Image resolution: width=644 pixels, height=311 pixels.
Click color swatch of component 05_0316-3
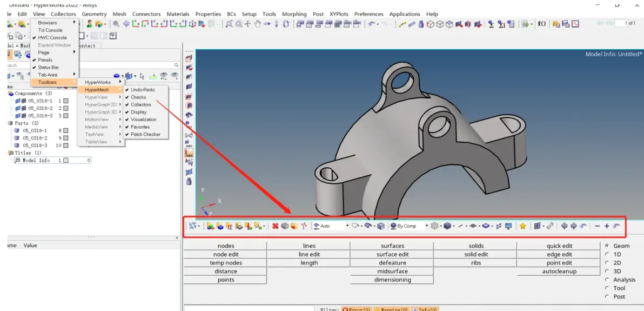[x=66, y=116]
